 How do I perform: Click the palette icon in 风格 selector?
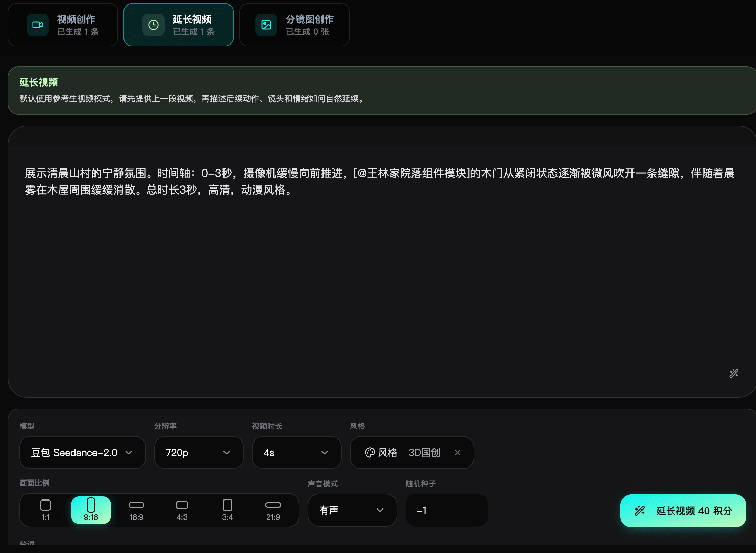370,453
